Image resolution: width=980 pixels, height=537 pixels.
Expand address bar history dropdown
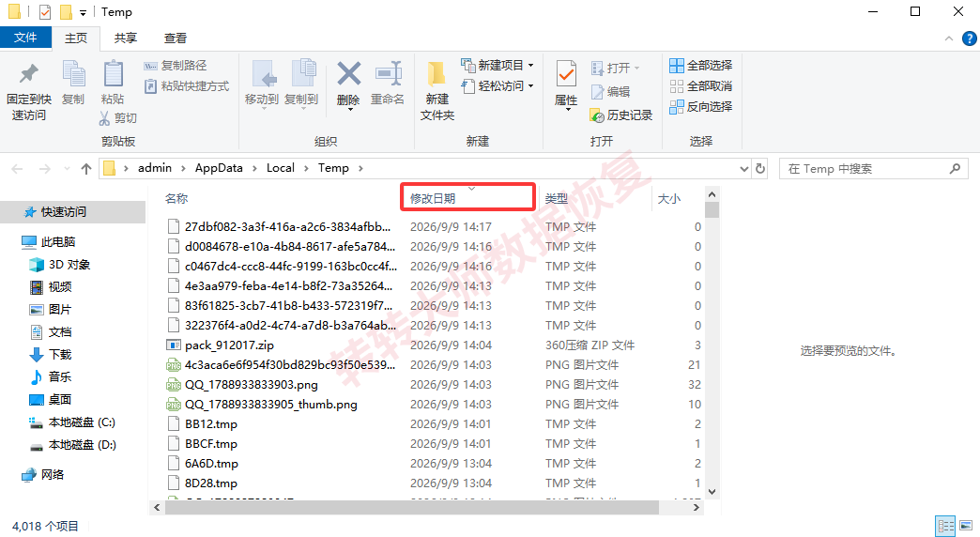(x=743, y=169)
